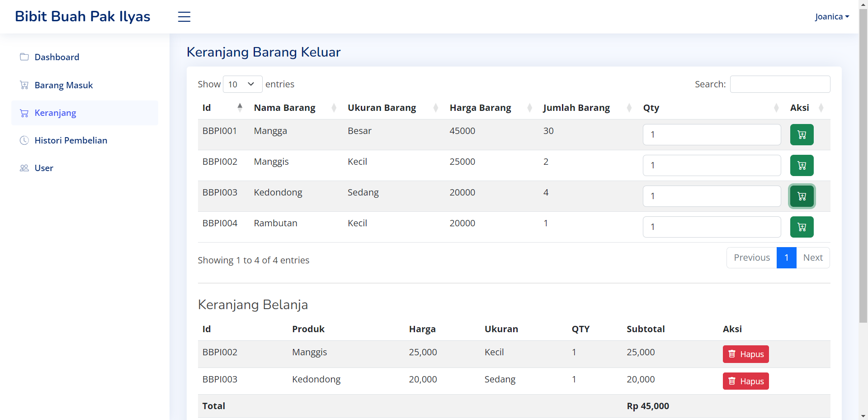Open the Joanica account dropdown

pyautogui.click(x=832, y=16)
